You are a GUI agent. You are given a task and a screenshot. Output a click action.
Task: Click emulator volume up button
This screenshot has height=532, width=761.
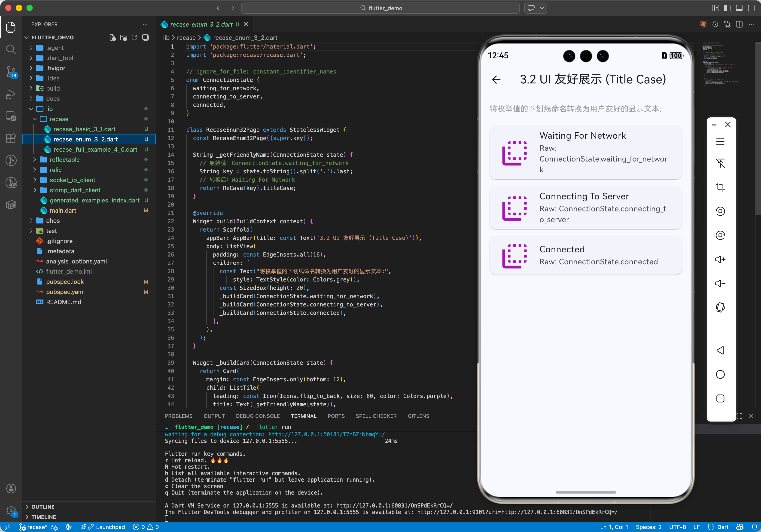tap(720, 259)
